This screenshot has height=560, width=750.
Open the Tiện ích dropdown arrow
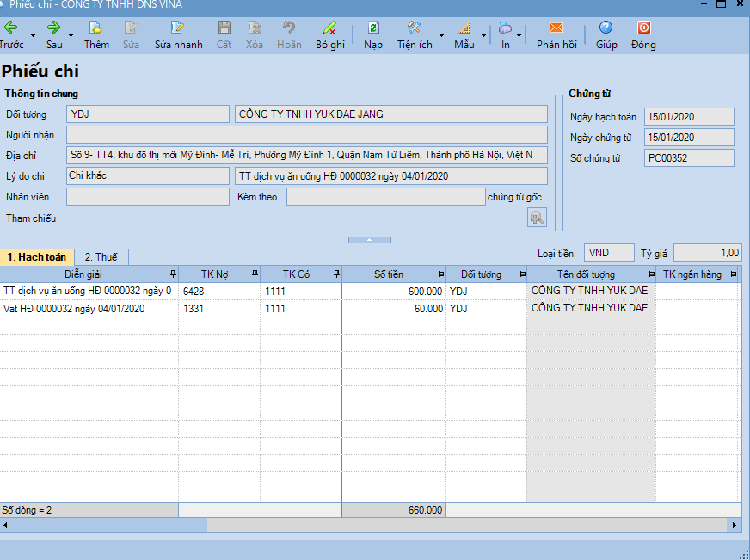click(442, 36)
